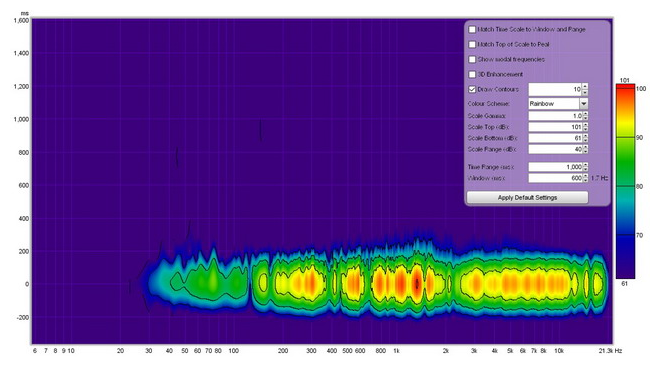Increase the Draw Contours count with up arrow

point(585,86)
